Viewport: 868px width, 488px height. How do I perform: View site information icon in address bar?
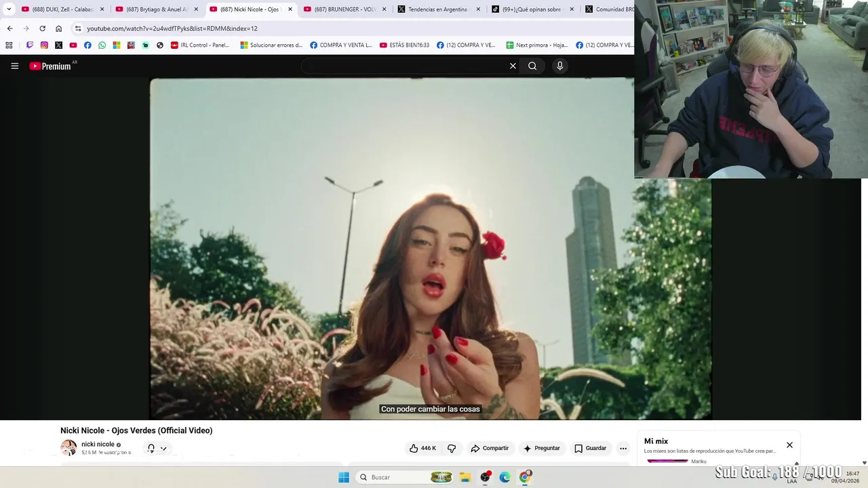coord(78,28)
